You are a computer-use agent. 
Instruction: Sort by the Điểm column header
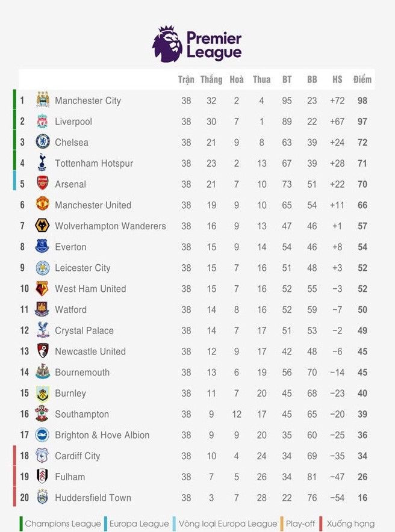[x=362, y=79]
